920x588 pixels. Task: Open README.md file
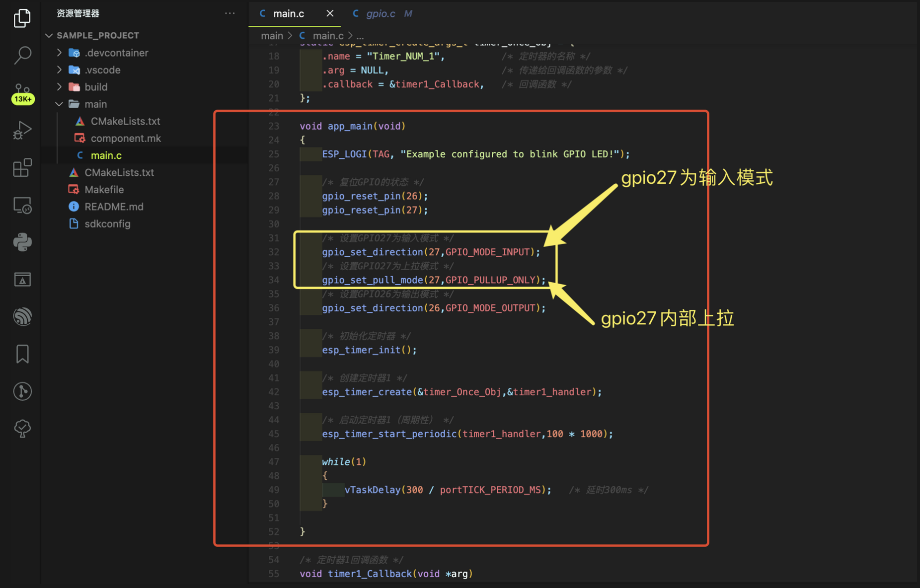click(x=114, y=207)
